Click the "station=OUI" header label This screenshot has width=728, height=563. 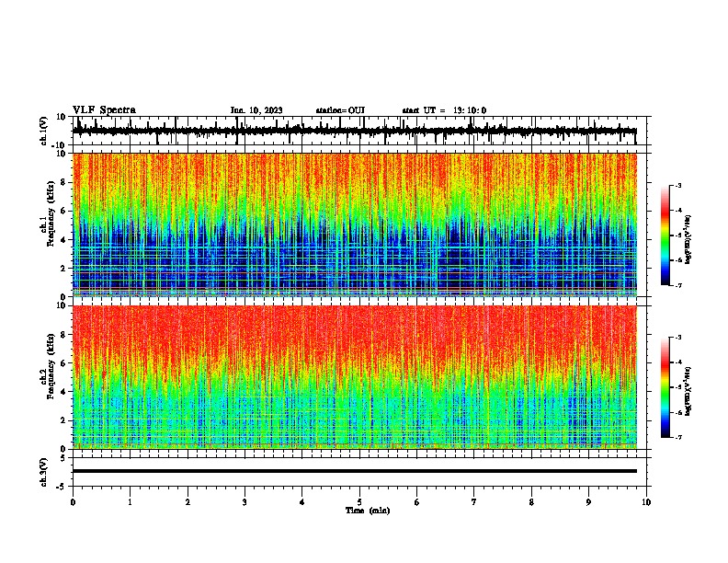pos(340,110)
